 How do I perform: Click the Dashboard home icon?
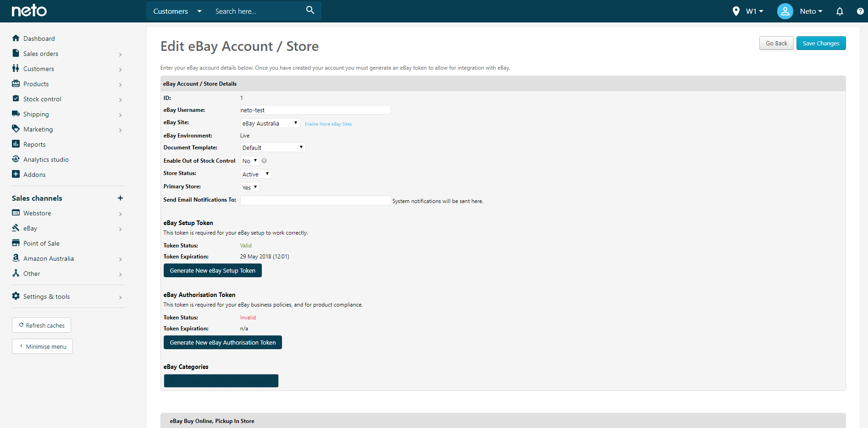pyautogui.click(x=16, y=38)
